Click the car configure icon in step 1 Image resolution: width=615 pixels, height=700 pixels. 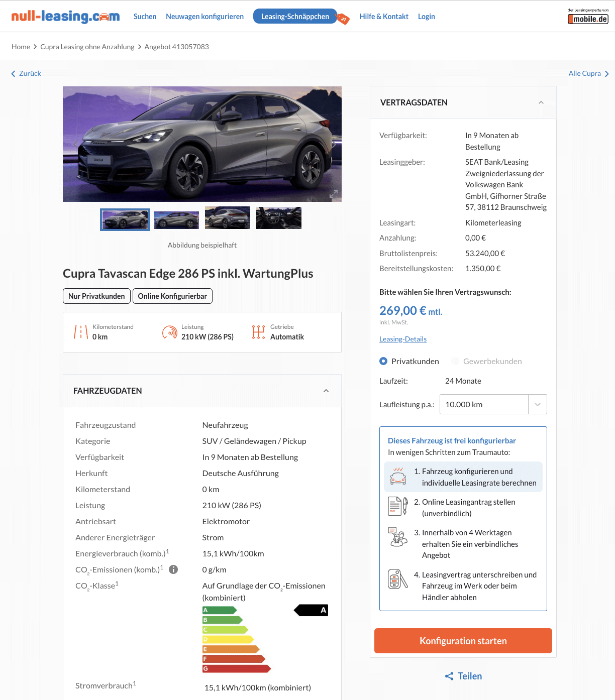(x=398, y=476)
